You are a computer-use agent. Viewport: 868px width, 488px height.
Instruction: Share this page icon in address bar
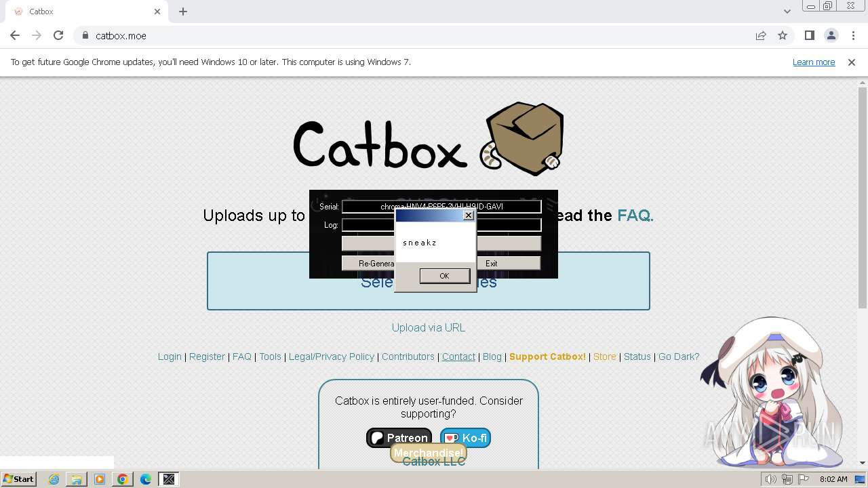761,35
